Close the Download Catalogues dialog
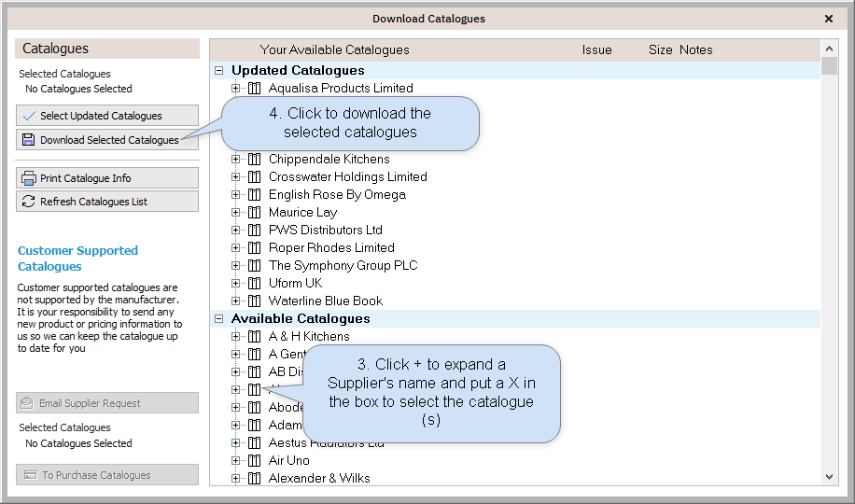Screen dimensions: 855x504 coord(829,19)
